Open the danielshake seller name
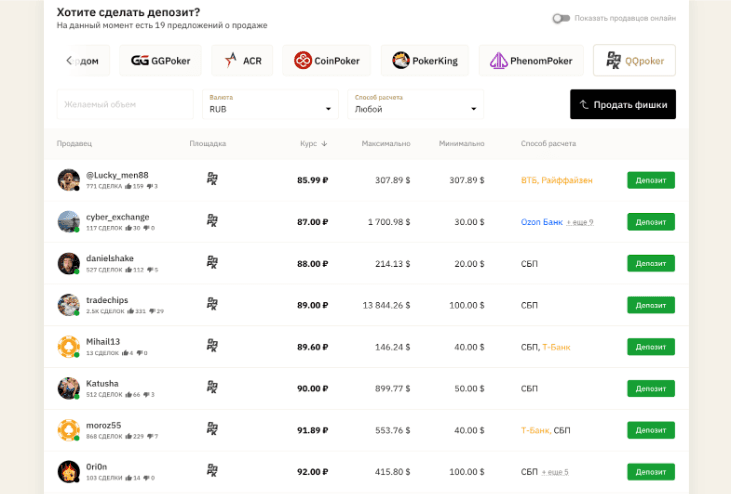Screen dimensions: 731x494 coord(110,258)
